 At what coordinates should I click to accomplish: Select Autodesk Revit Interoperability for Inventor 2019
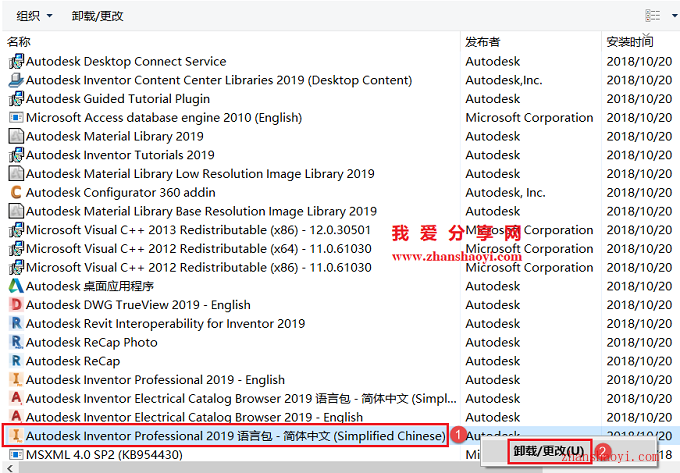(x=166, y=323)
